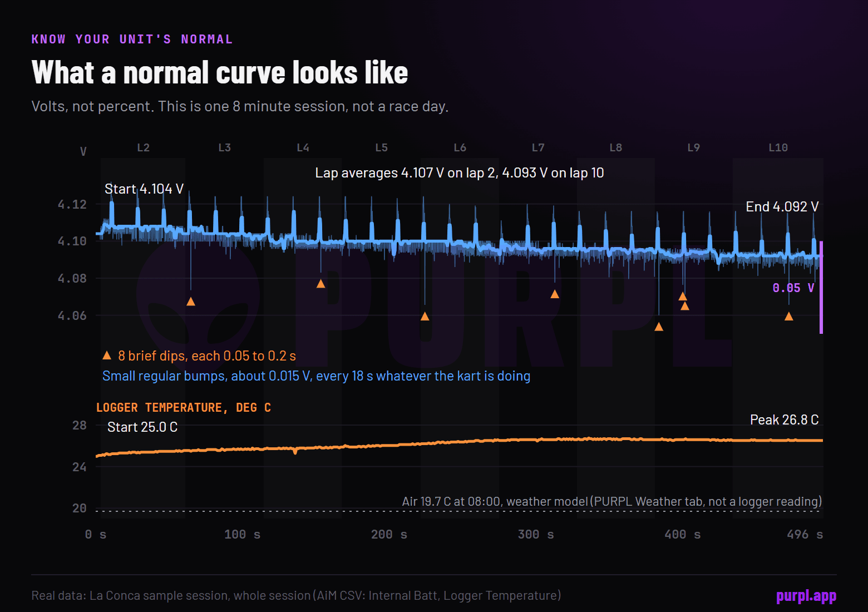
Task: Click the 4.10 voltage axis label
Action: [x=72, y=241]
